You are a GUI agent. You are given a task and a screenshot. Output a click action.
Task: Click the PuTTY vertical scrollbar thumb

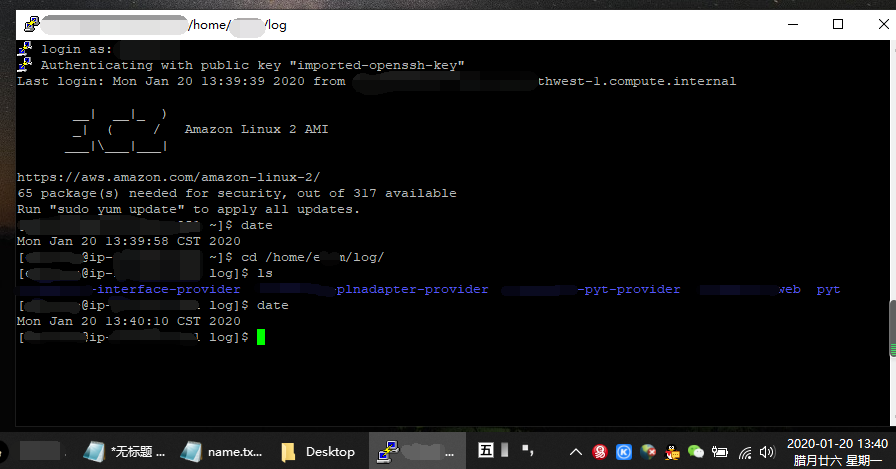(892, 328)
